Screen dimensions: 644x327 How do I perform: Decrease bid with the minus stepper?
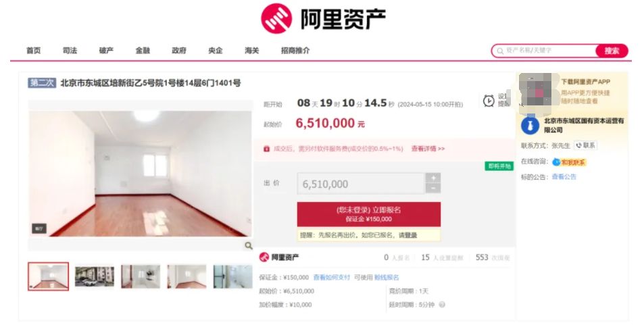(433, 188)
